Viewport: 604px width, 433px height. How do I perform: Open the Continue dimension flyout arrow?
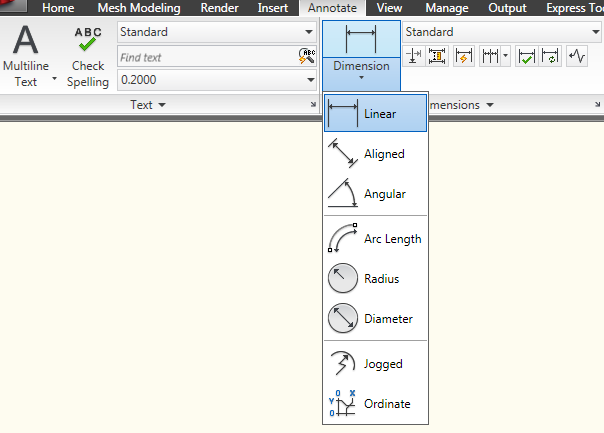[505, 56]
